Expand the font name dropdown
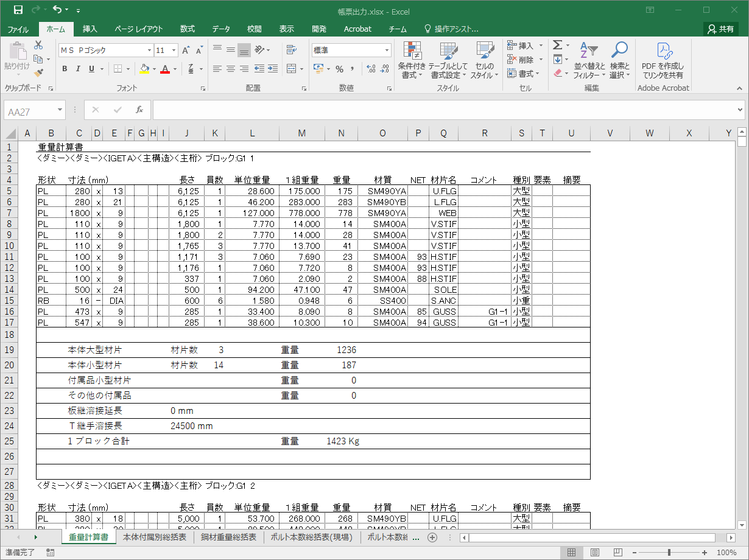The image size is (749, 560). (x=149, y=51)
